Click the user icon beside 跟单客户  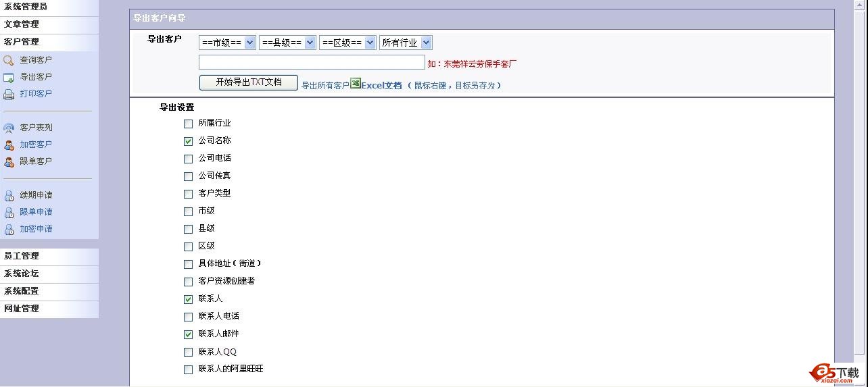(x=9, y=161)
